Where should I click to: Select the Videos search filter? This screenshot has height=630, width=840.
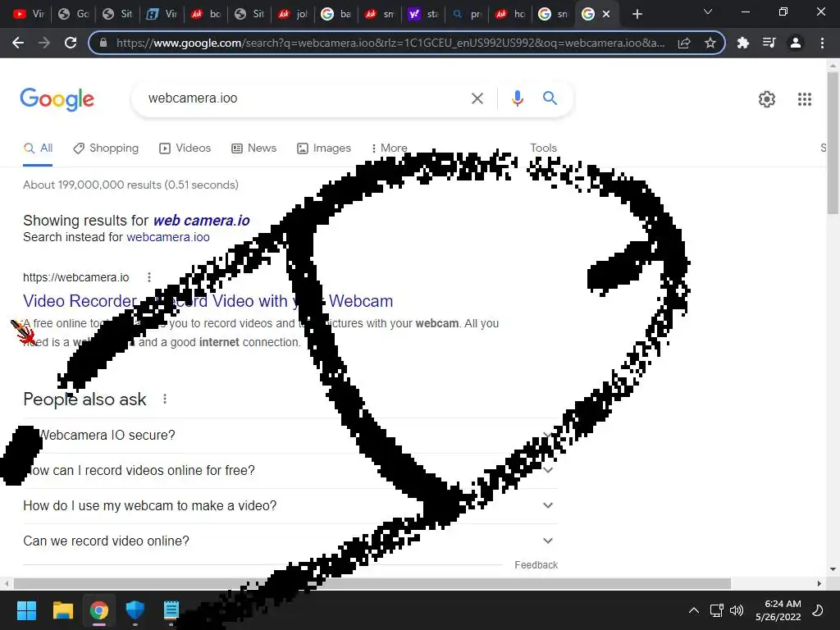(x=185, y=148)
